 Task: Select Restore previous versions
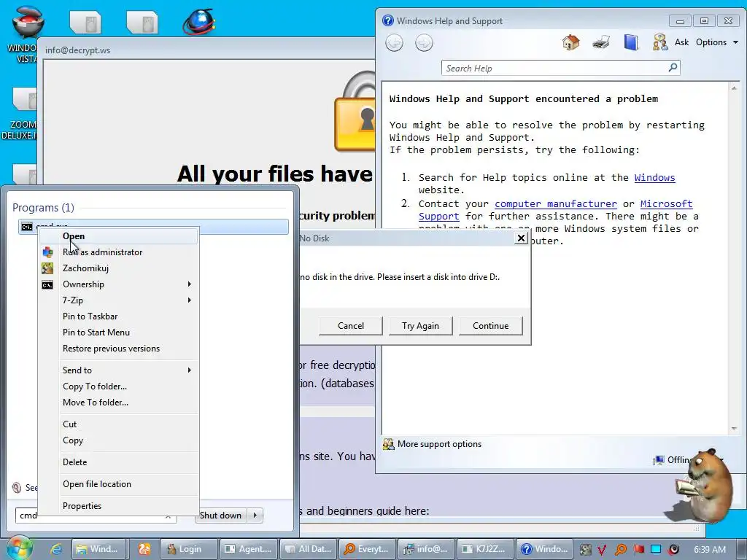118,349
